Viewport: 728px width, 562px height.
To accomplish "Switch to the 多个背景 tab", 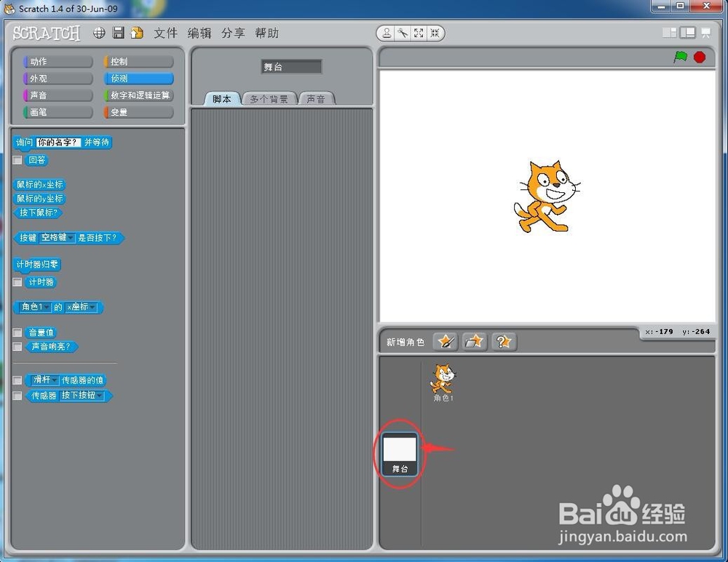I will 269,98.
